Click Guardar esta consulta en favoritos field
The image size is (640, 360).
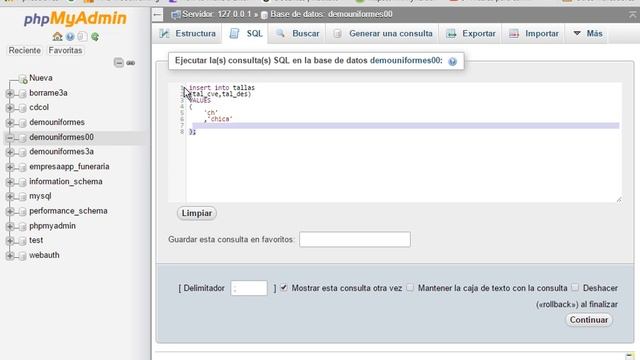[355, 240]
